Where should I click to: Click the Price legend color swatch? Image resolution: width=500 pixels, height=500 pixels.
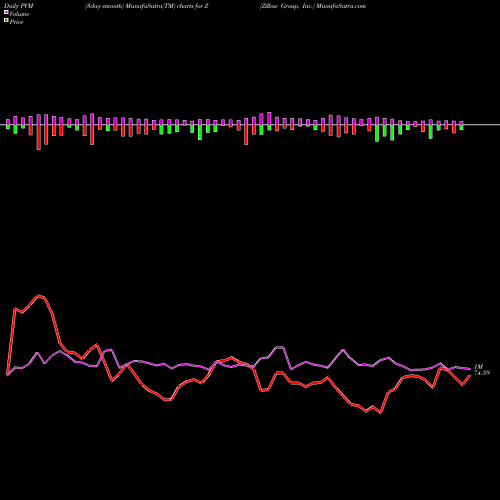[x=6, y=21]
